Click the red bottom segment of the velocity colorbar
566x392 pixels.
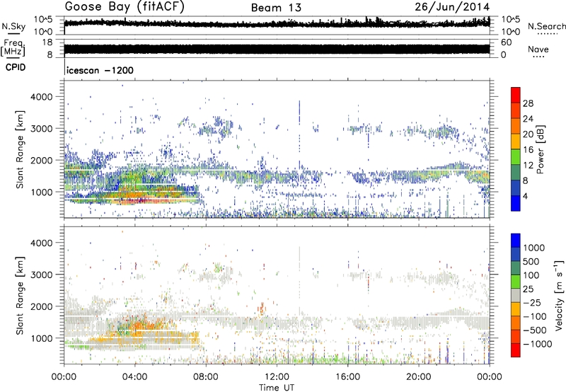pos(516,350)
